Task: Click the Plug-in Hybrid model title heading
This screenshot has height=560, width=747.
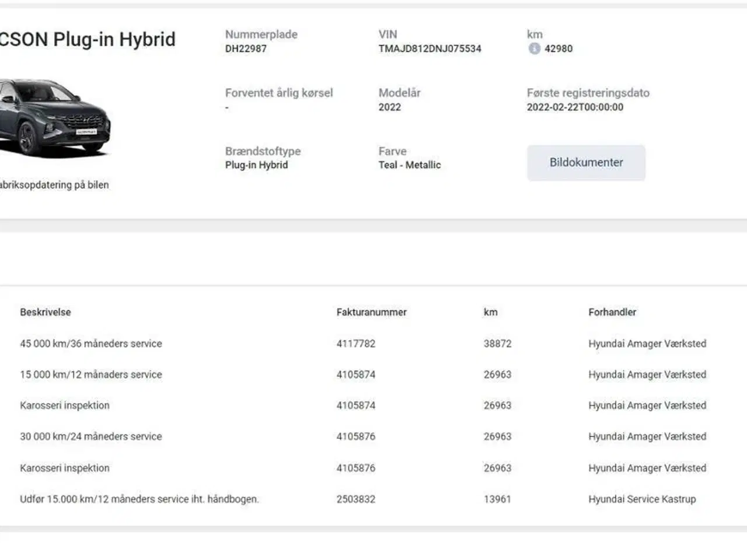Action: click(88, 39)
